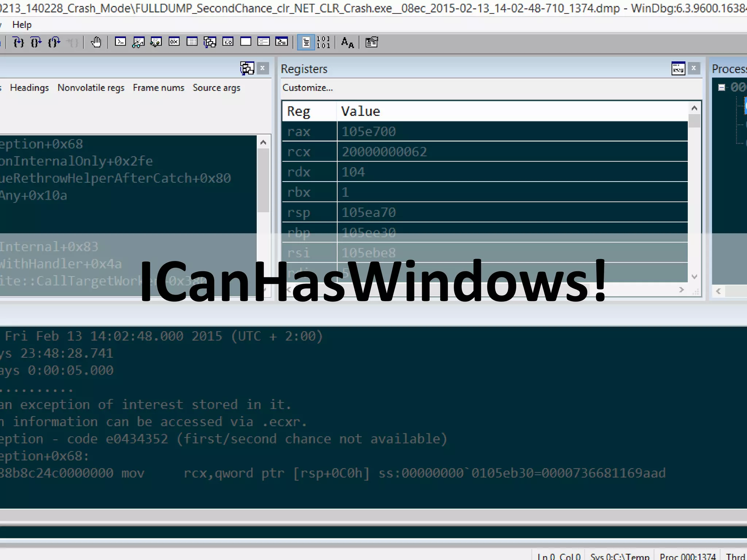Open the Options toolbar icon

tap(372, 42)
